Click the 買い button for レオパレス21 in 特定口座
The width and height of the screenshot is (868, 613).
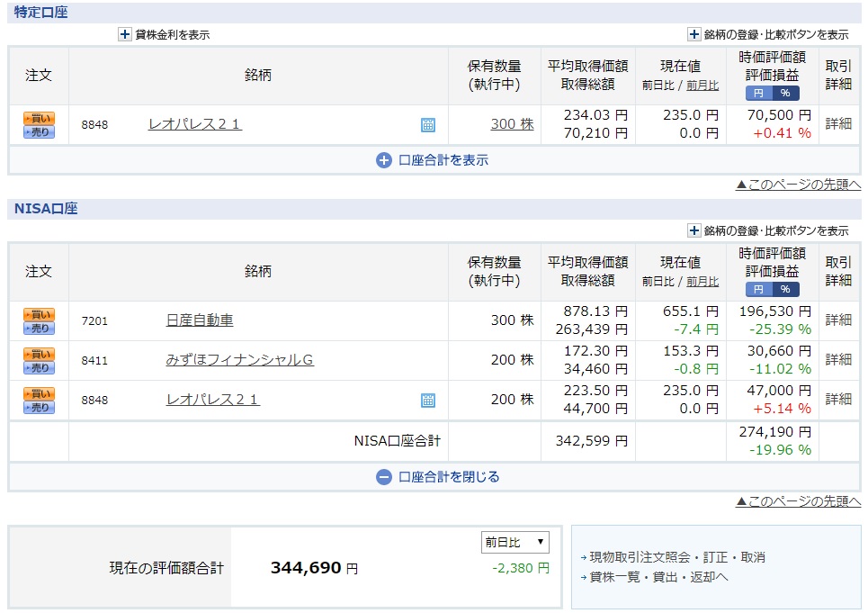tap(39, 118)
